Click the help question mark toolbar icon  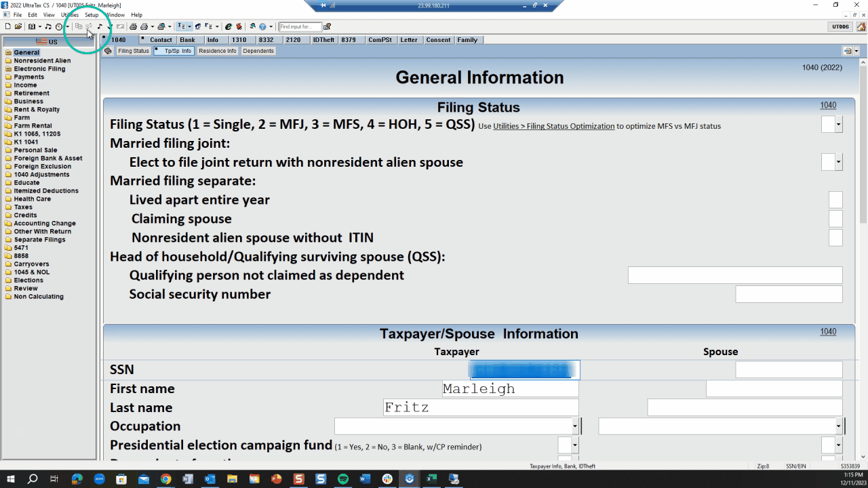point(264,26)
